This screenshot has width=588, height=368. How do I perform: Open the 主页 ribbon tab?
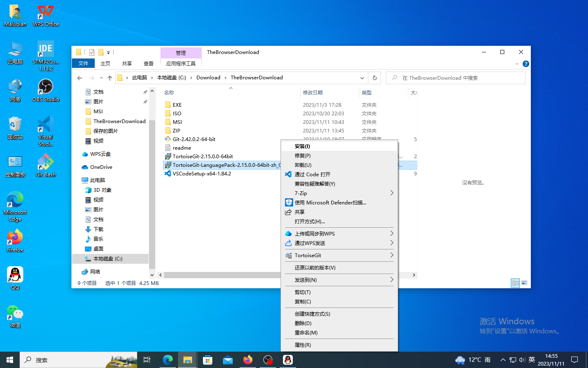105,63
